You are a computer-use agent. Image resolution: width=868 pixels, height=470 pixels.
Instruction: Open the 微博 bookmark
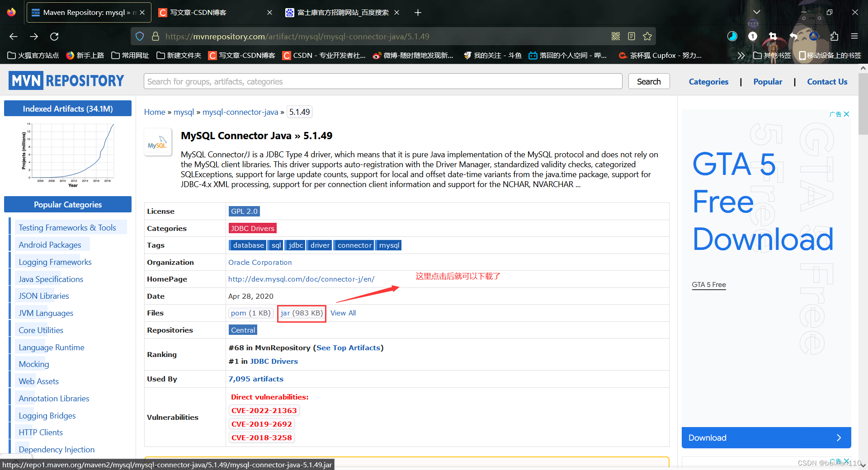[x=413, y=56]
